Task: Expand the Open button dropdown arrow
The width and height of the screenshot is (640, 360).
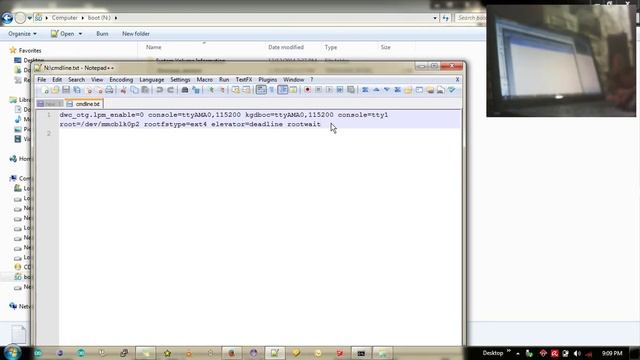Action: pyautogui.click(x=80, y=34)
